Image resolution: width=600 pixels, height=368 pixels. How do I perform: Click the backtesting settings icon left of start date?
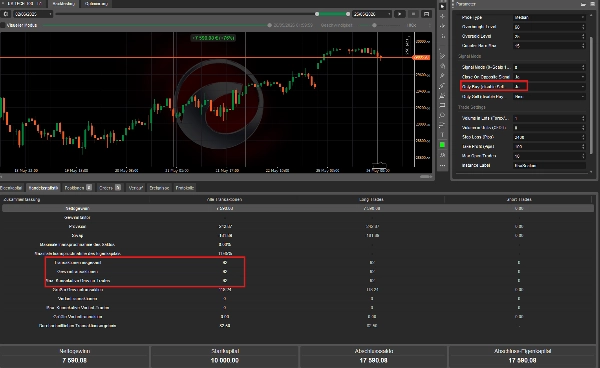[x=6, y=14]
